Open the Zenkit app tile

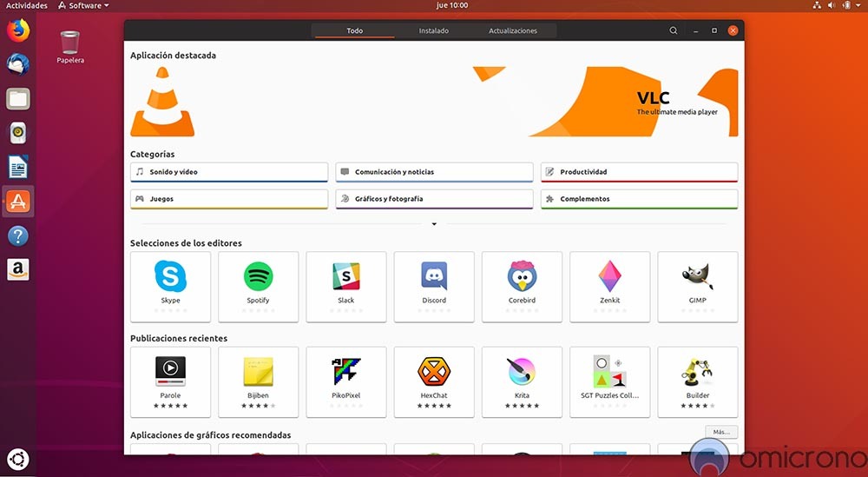[610, 287]
